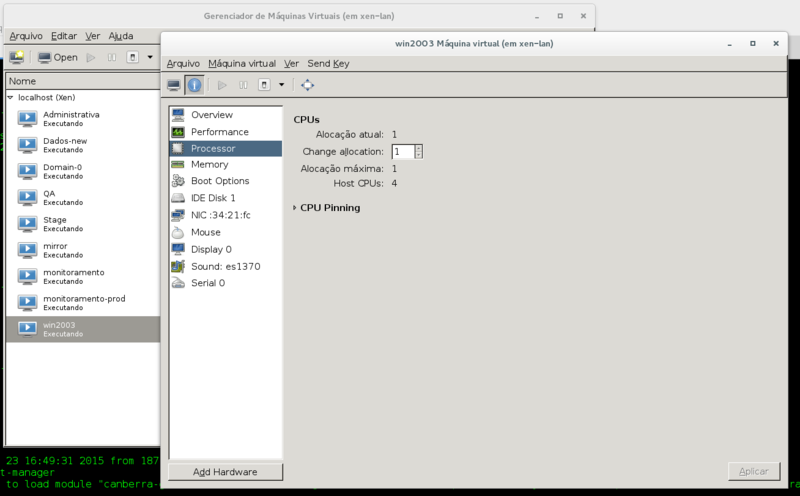Open Máquina virtual menu

click(x=242, y=63)
